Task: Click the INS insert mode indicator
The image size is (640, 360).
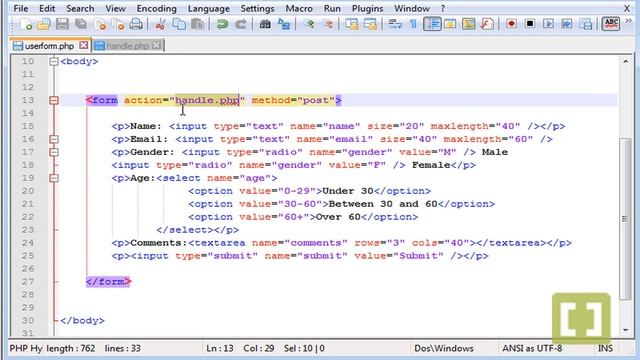Action: (605, 348)
